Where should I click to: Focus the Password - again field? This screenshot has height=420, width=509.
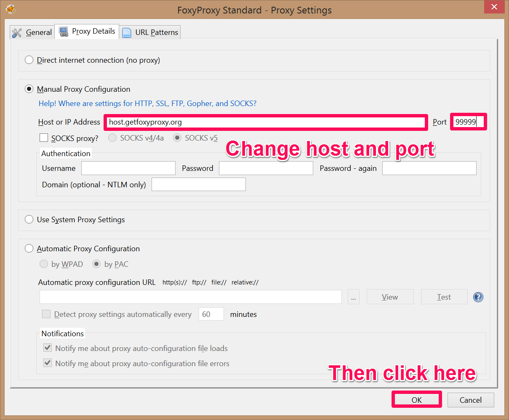click(429, 168)
